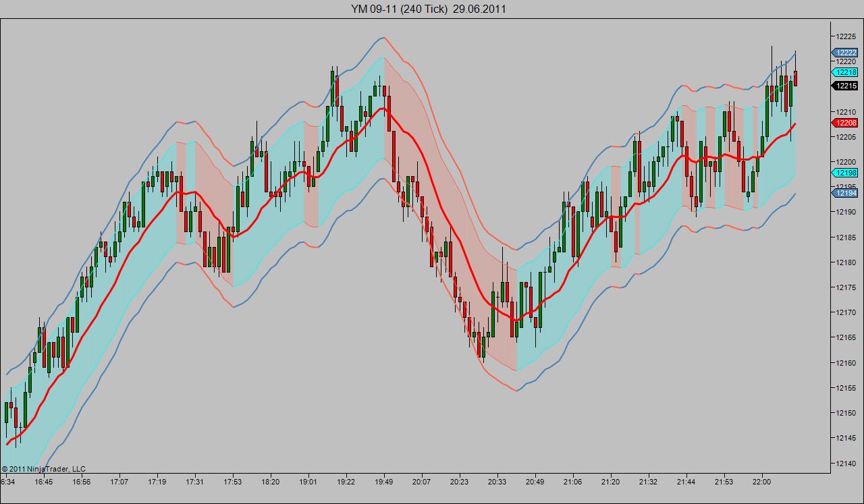
Task: Click the black 12215 last price marker
Action: click(x=845, y=86)
